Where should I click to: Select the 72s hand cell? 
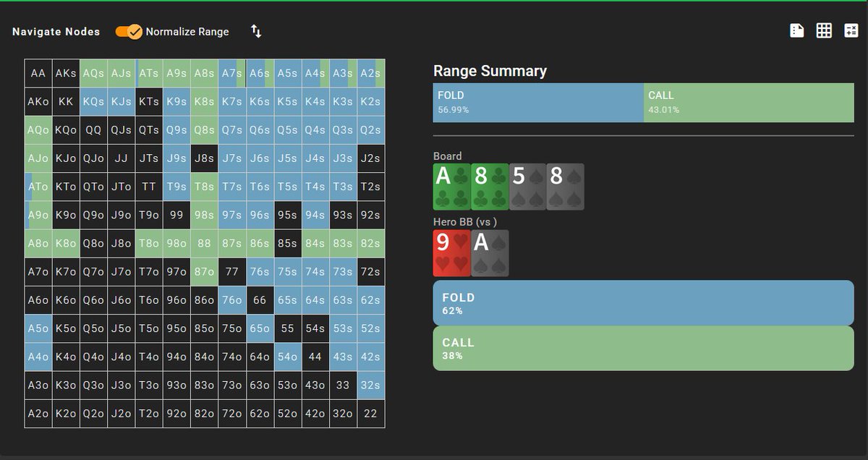click(x=370, y=272)
